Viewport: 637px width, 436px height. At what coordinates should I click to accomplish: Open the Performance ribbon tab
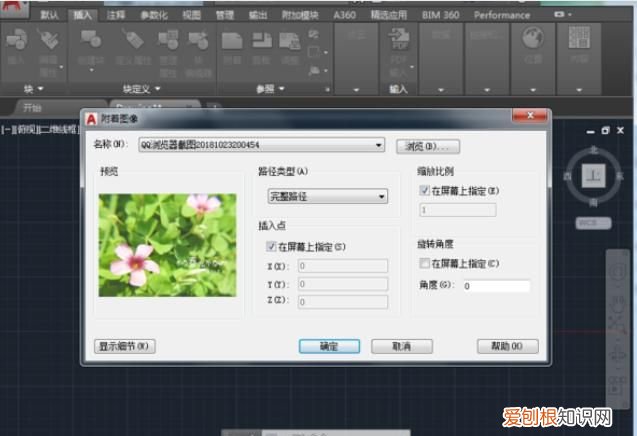(502, 15)
